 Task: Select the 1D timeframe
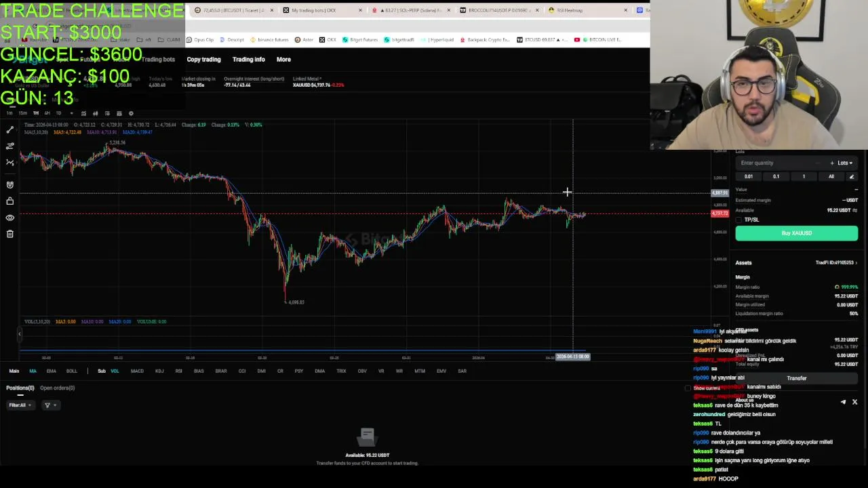58,113
